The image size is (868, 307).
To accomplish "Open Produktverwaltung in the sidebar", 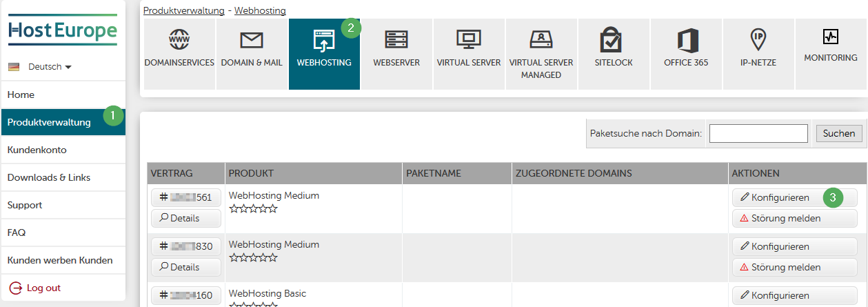I will [x=63, y=122].
